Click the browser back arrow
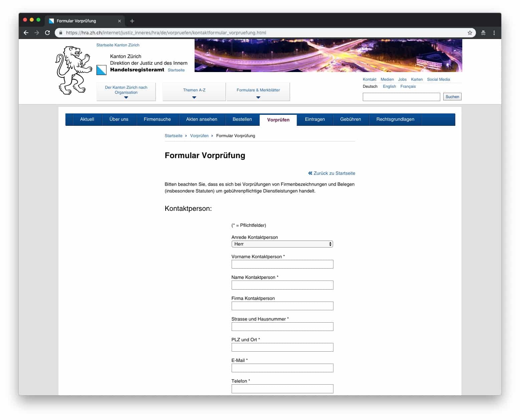Screen dimensions: 520x420 [x=26, y=33]
